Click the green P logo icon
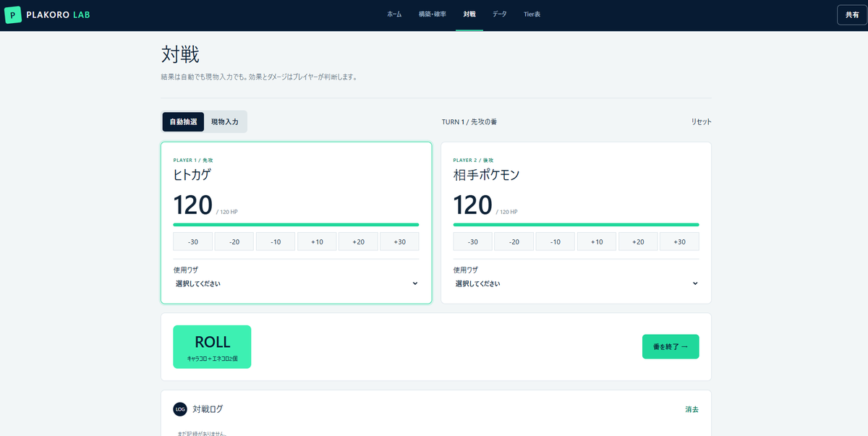The width and height of the screenshot is (868, 436). point(14,15)
